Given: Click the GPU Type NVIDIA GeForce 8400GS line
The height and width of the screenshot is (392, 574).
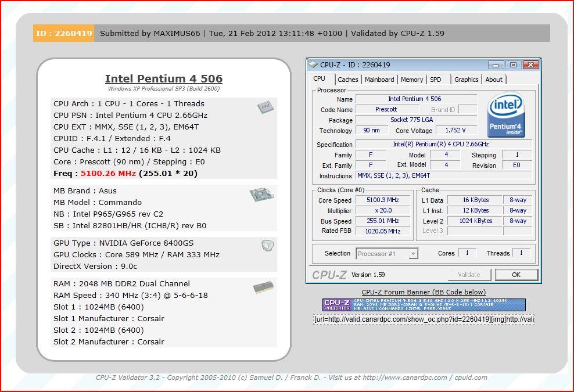Looking at the screenshot, I should [123, 243].
